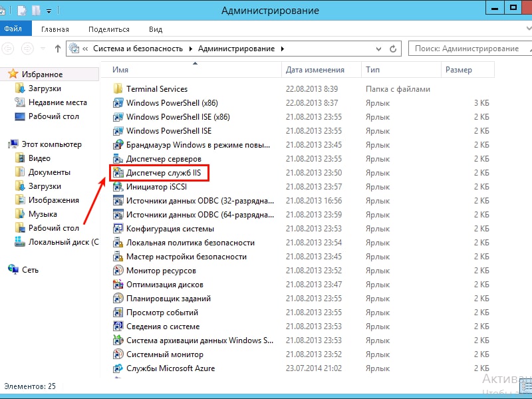Click the Мастер настройки безопасности icon
This screenshot has height=399, width=532.
[118, 257]
